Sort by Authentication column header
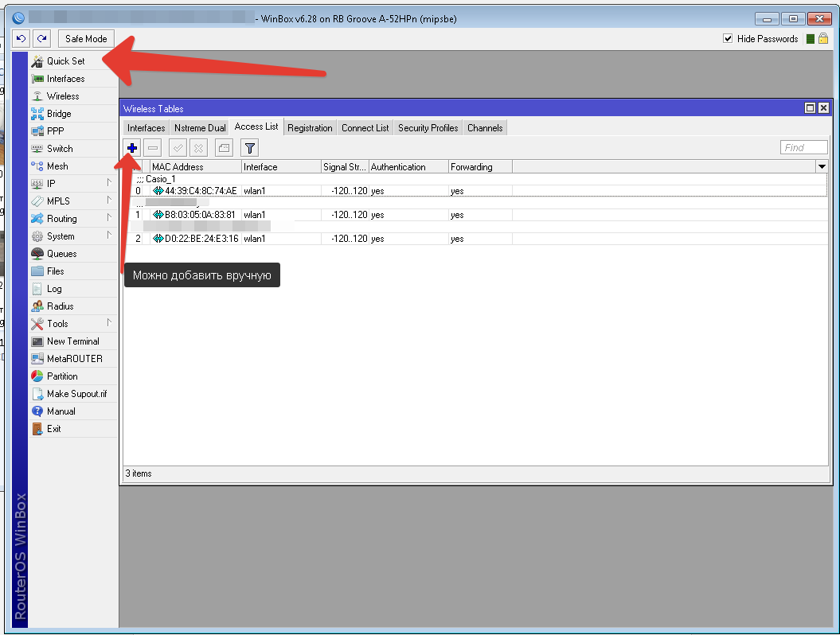The width and height of the screenshot is (840, 635). [x=408, y=167]
